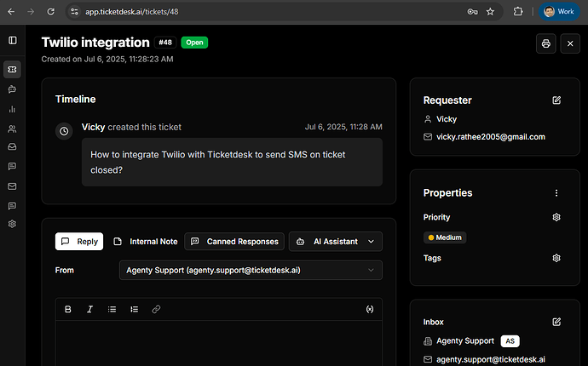This screenshot has height=366, width=588.
Task: Open the password key icon in address bar
Action: 472,12
